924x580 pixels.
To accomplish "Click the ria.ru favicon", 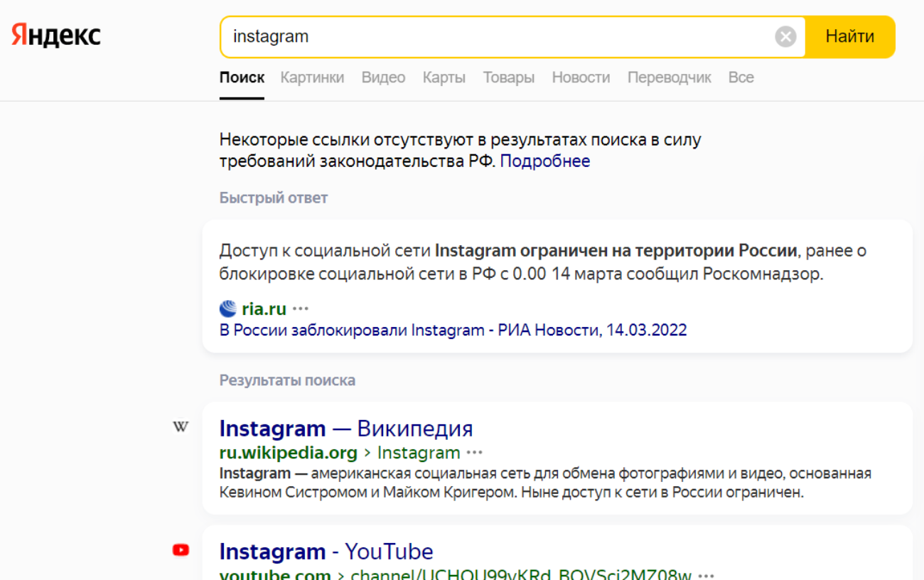I will [227, 308].
